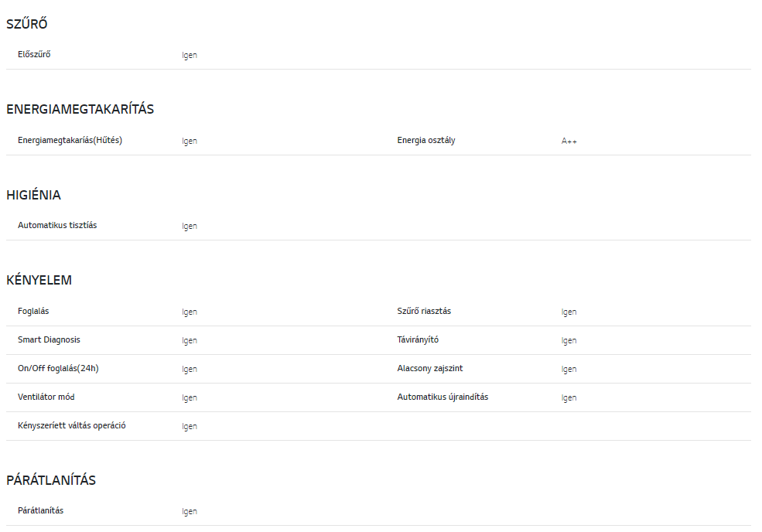Select the Előszűrő label
The image size is (762, 532).
(x=34, y=54)
